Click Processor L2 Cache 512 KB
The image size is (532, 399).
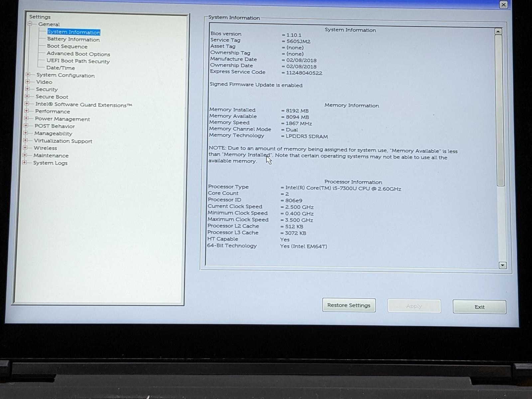click(294, 226)
